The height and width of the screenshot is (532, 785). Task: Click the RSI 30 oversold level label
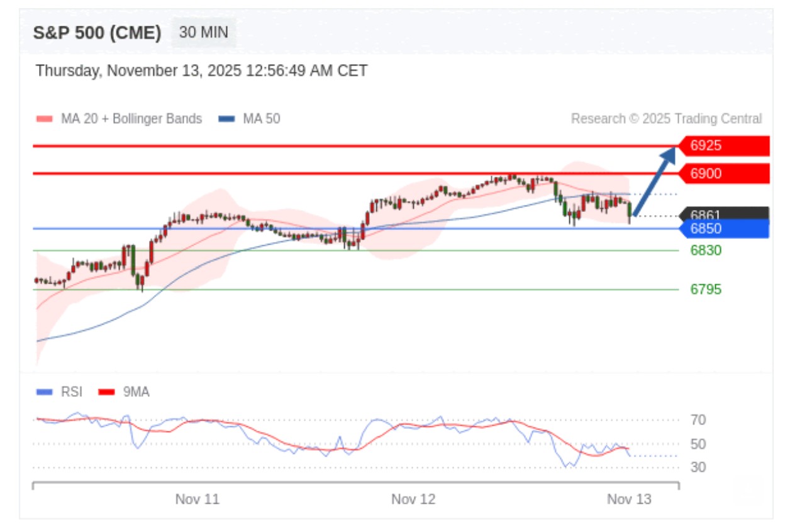(698, 467)
